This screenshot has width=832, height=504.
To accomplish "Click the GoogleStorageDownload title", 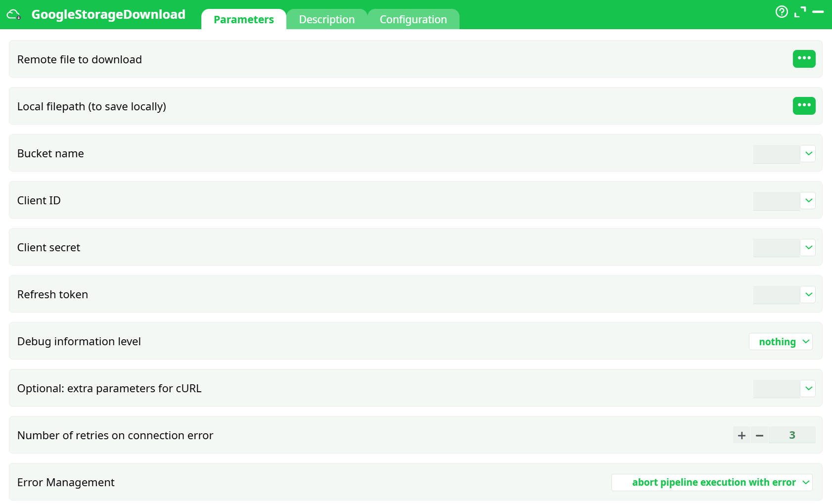I will [108, 14].
